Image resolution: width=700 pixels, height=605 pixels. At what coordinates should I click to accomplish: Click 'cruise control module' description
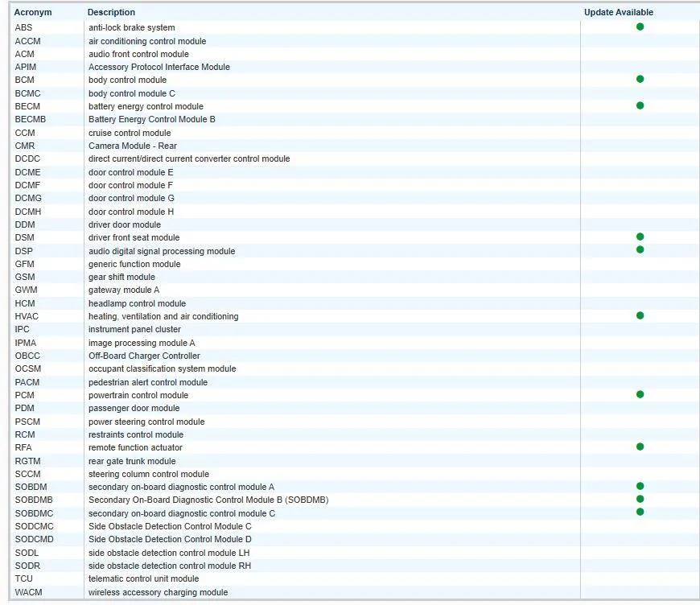pyautogui.click(x=130, y=133)
